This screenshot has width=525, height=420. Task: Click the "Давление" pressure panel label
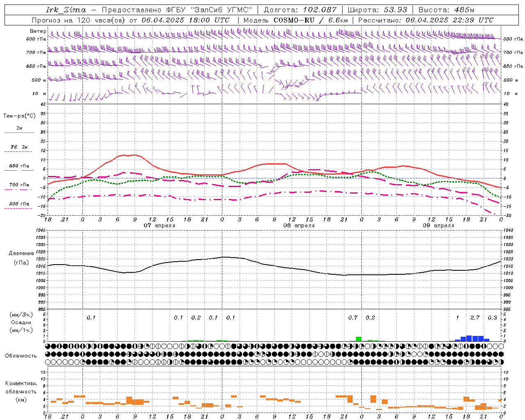(21, 253)
